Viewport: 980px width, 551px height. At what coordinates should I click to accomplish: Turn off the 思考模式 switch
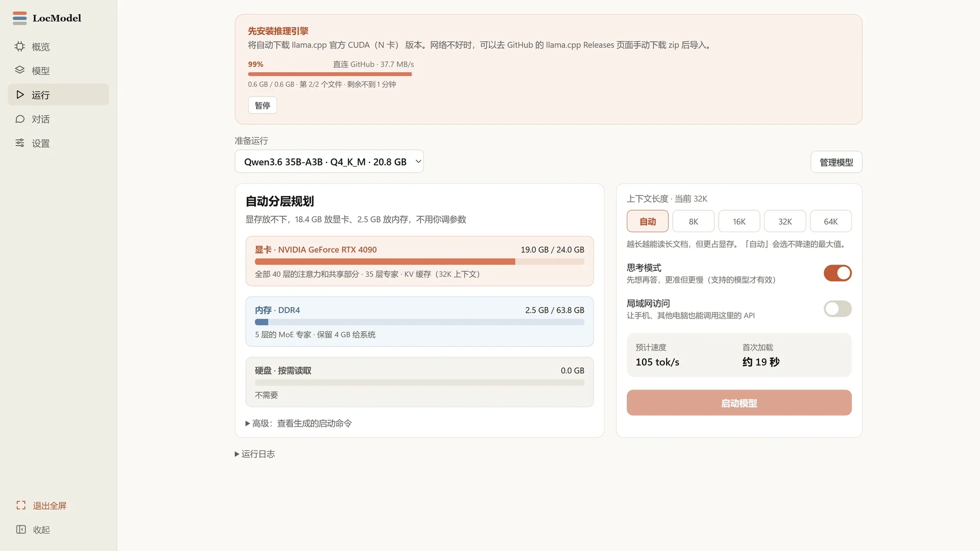click(x=837, y=273)
